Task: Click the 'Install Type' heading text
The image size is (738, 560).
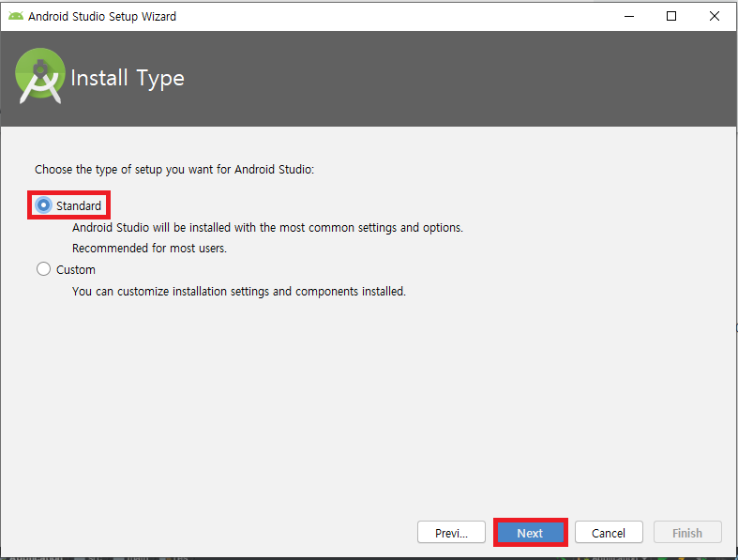Action: pos(128,78)
